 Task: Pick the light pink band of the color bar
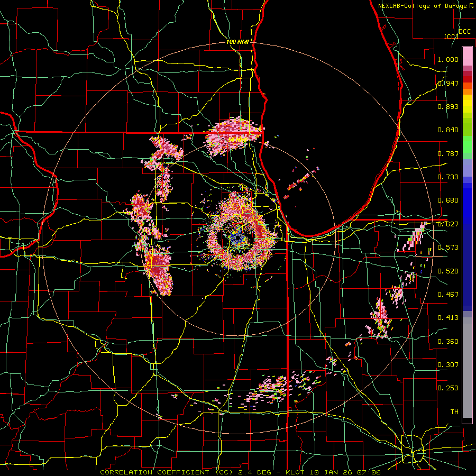point(467,56)
